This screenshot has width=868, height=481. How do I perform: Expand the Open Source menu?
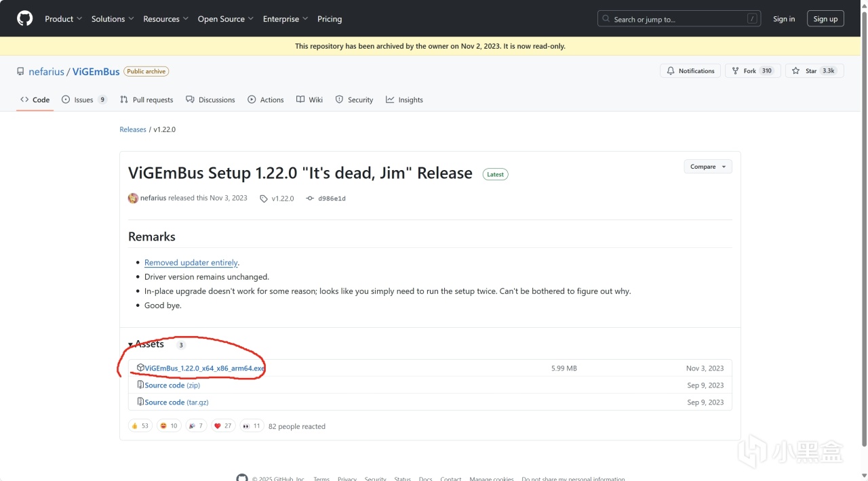(x=226, y=19)
